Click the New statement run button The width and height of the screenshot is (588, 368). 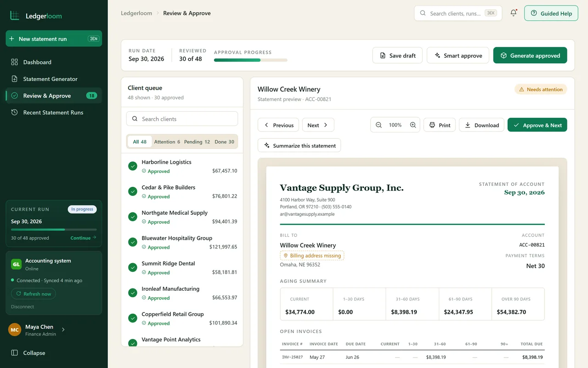pyautogui.click(x=54, y=39)
